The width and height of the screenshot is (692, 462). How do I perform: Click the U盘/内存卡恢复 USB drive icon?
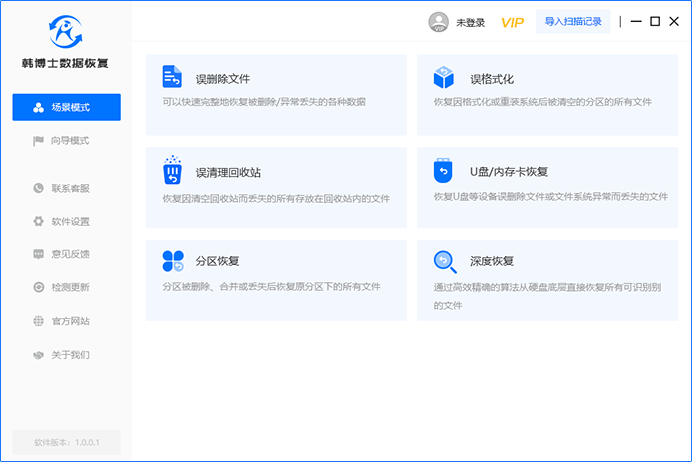pyautogui.click(x=443, y=170)
